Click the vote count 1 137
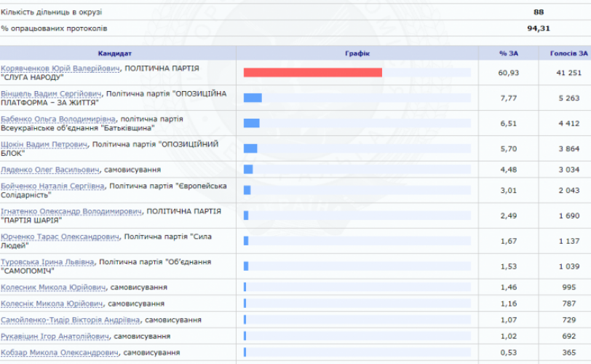591x364 pixels. 568,241
